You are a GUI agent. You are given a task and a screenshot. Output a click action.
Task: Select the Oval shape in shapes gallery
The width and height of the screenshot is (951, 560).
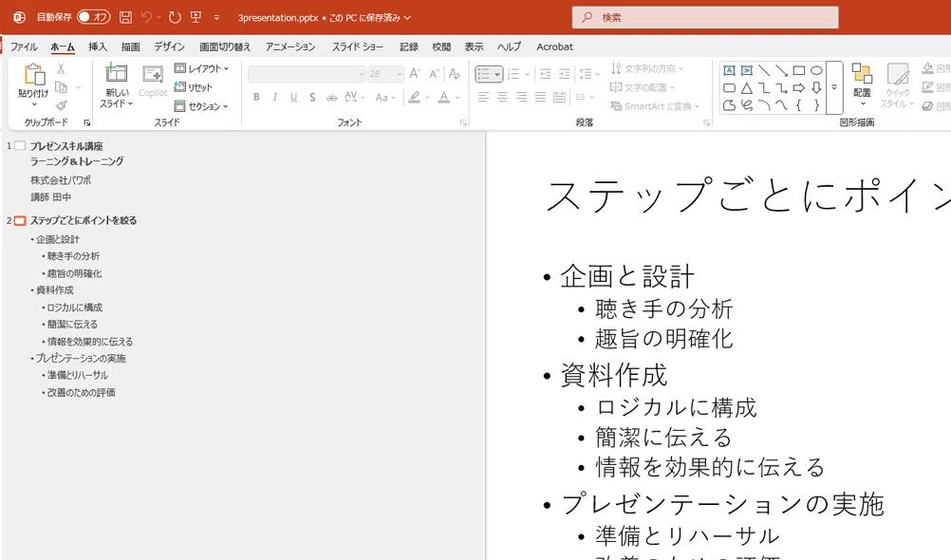[816, 70]
